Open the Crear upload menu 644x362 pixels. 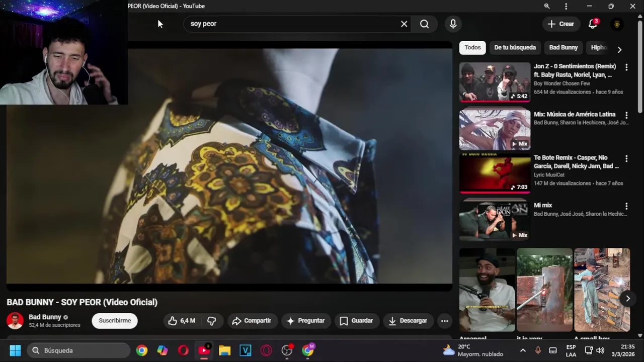pyautogui.click(x=560, y=24)
